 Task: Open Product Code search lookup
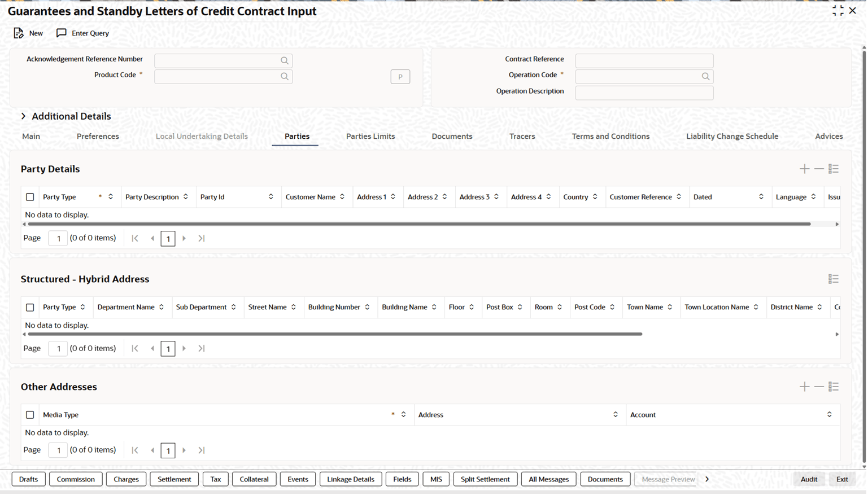coord(285,76)
